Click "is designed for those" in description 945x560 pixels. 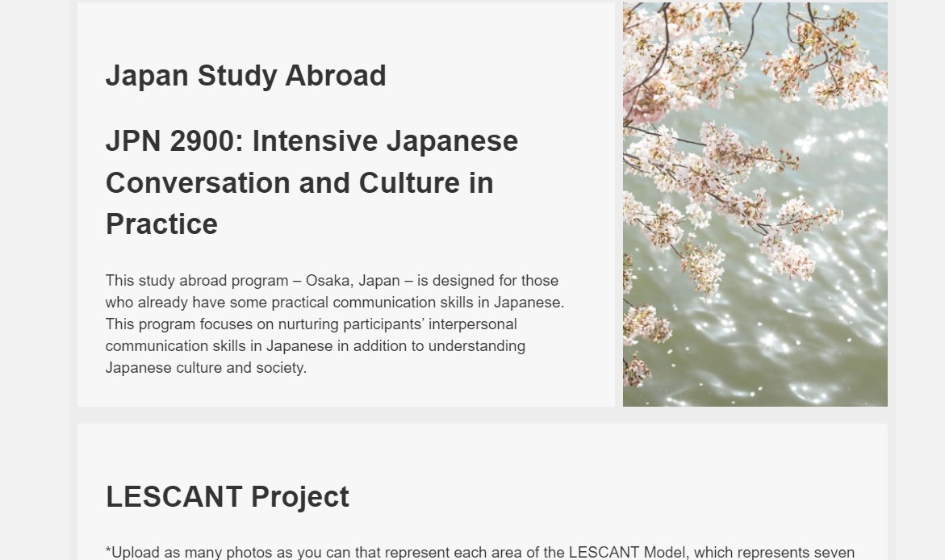click(x=488, y=281)
